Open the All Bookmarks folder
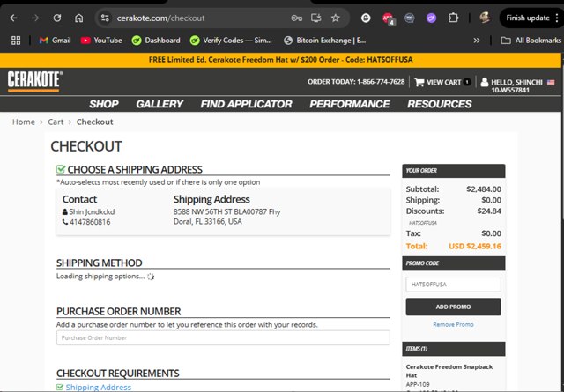This screenshot has width=564, height=392. tap(531, 41)
